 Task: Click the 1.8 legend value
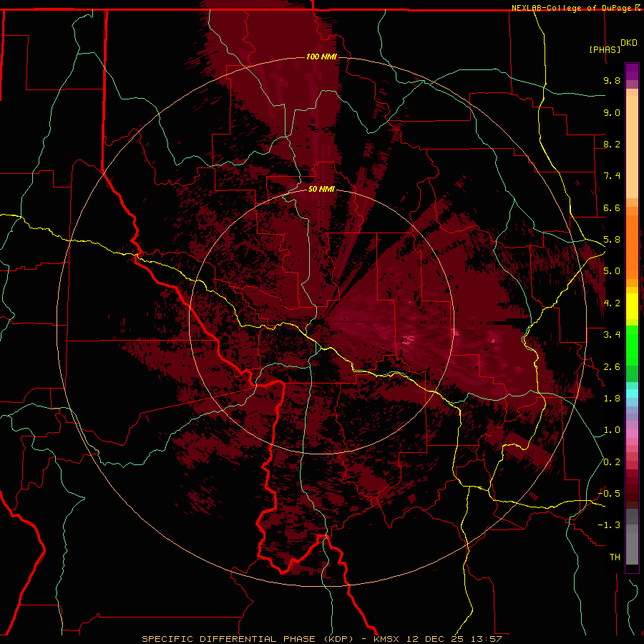612,399
